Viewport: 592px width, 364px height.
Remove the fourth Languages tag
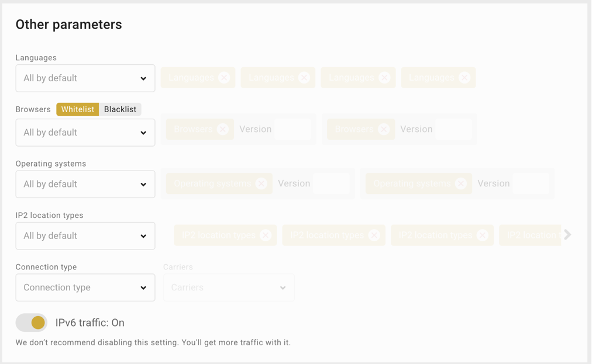click(464, 77)
